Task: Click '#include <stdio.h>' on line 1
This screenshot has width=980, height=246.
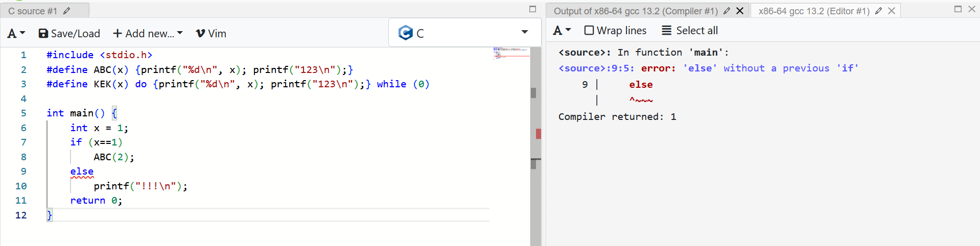Action: 99,55
